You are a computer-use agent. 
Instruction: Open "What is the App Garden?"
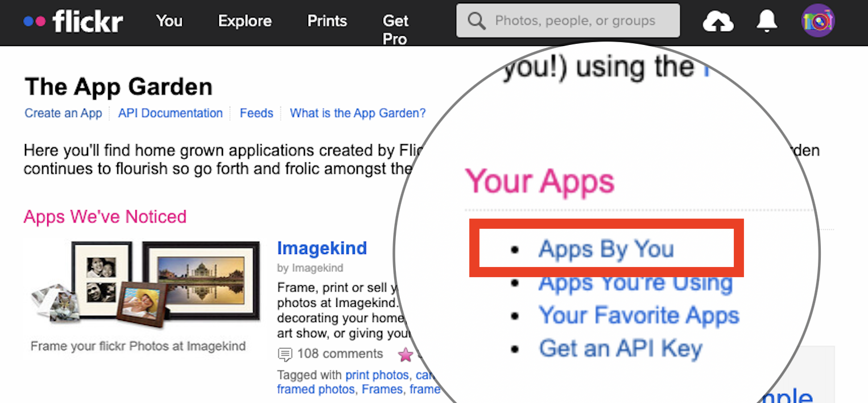click(358, 113)
